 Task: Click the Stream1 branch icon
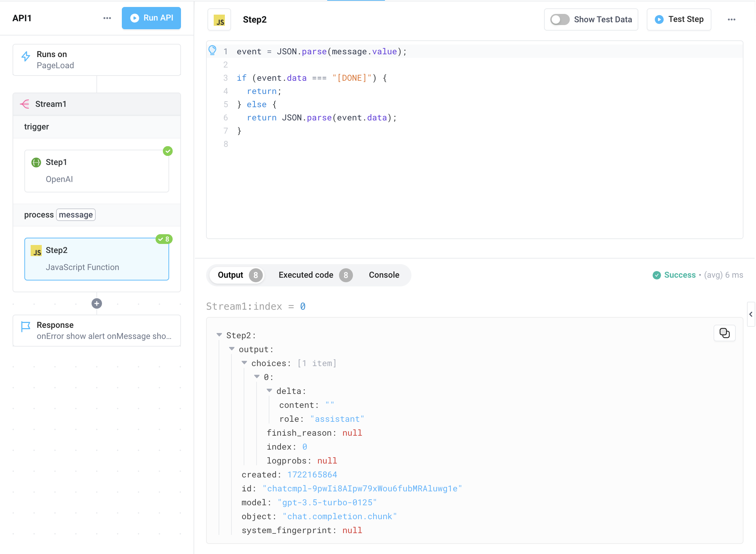click(x=25, y=104)
